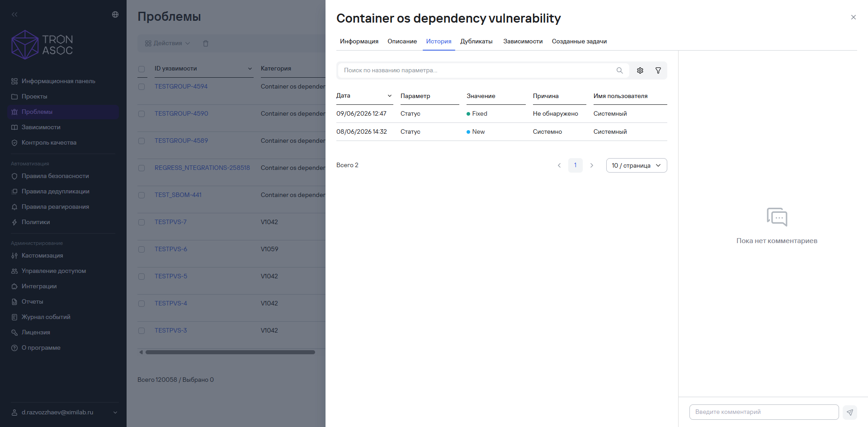
Task: Open the table settings gear icon
Action: (x=640, y=70)
